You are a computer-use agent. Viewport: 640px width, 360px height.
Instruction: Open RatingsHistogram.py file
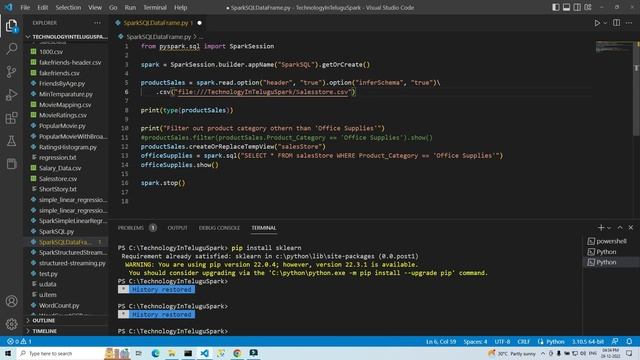(68, 147)
